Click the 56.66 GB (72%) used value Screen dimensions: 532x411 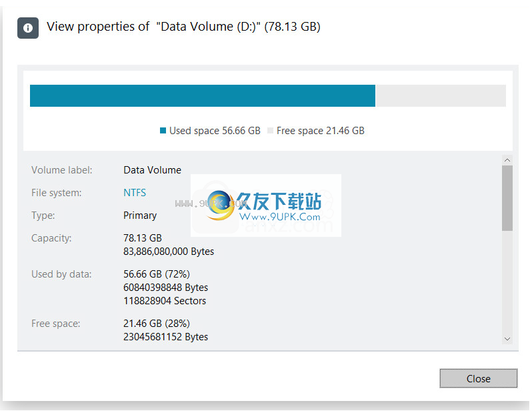(157, 274)
